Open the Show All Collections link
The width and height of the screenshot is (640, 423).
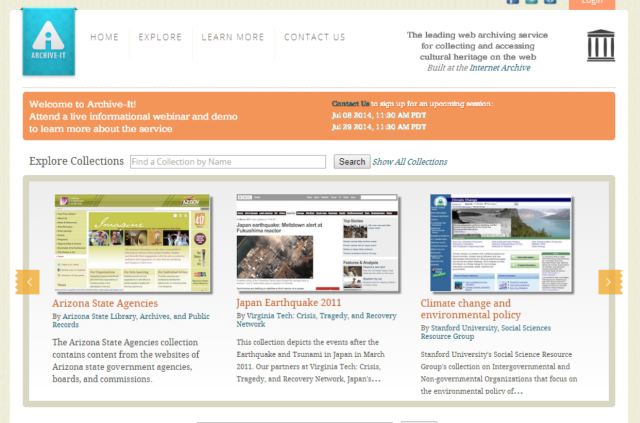point(410,162)
